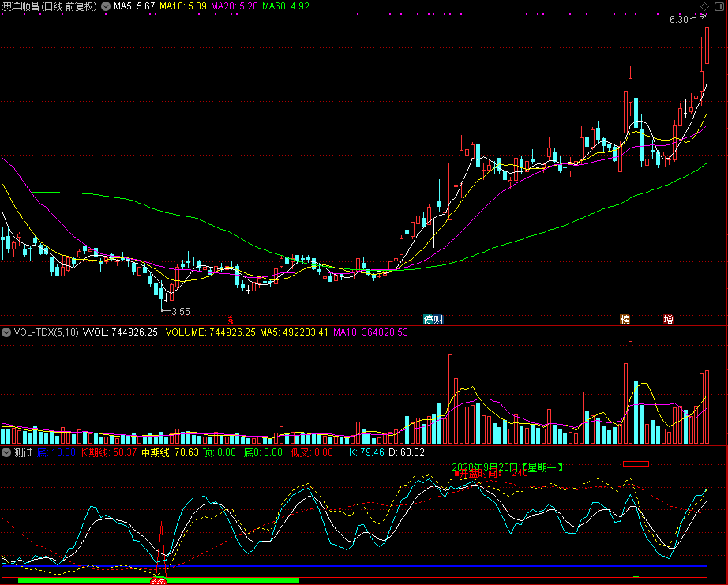Click the red S marker below chart
The width and height of the screenshot is (728, 585).
(231, 320)
